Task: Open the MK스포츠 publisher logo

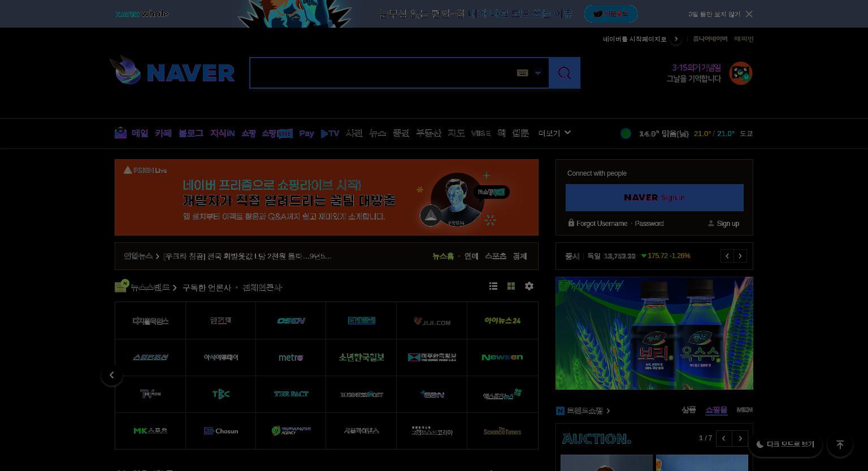Action: [150, 431]
